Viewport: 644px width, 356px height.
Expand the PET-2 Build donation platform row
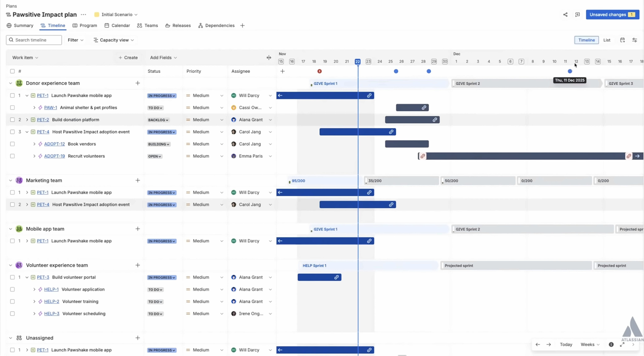[27, 120]
